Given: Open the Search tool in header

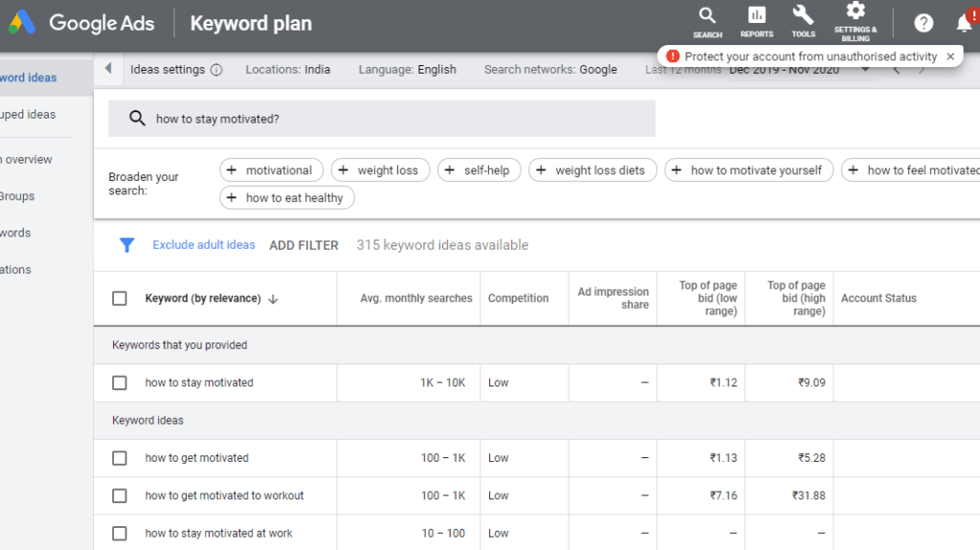Looking at the screenshot, I should [707, 23].
